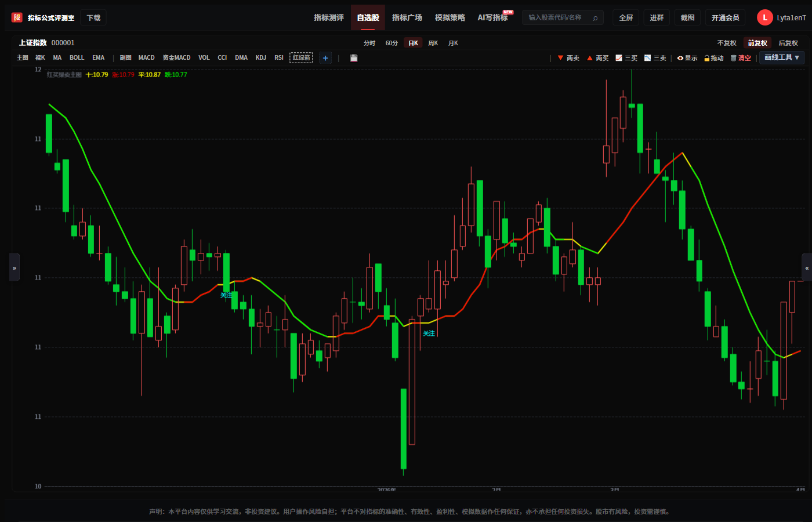This screenshot has height=522, width=812.
Task: Select the 三卖 chart marker tool
Action: click(x=655, y=58)
